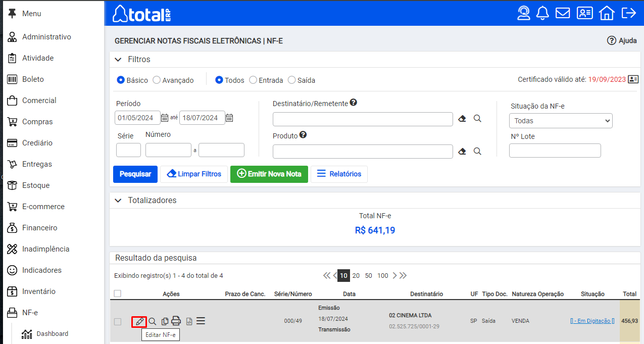Image resolution: width=644 pixels, height=344 pixels.
Task: Open the user ID card icon in header
Action: tap(585, 13)
